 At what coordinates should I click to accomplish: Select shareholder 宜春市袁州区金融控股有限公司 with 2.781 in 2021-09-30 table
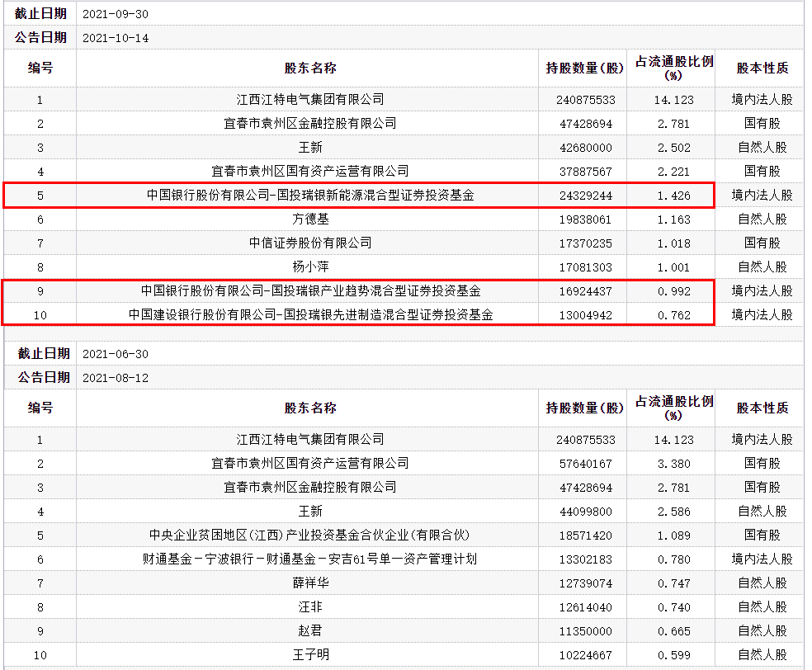310,124
